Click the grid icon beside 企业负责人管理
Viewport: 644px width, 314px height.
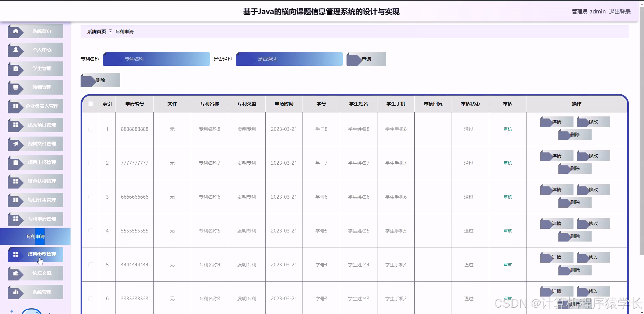pyautogui.click(x=16, y=106)
